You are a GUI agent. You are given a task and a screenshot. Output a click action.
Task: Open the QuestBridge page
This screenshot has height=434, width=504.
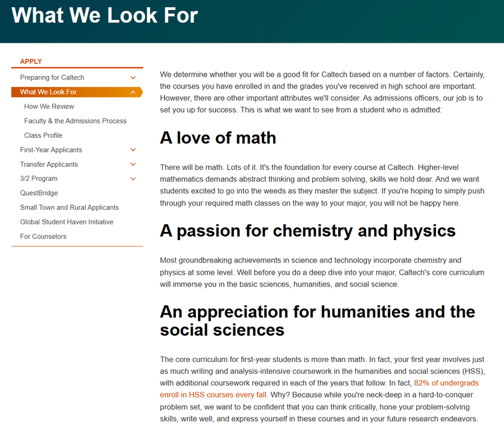(x=39, y=193)
